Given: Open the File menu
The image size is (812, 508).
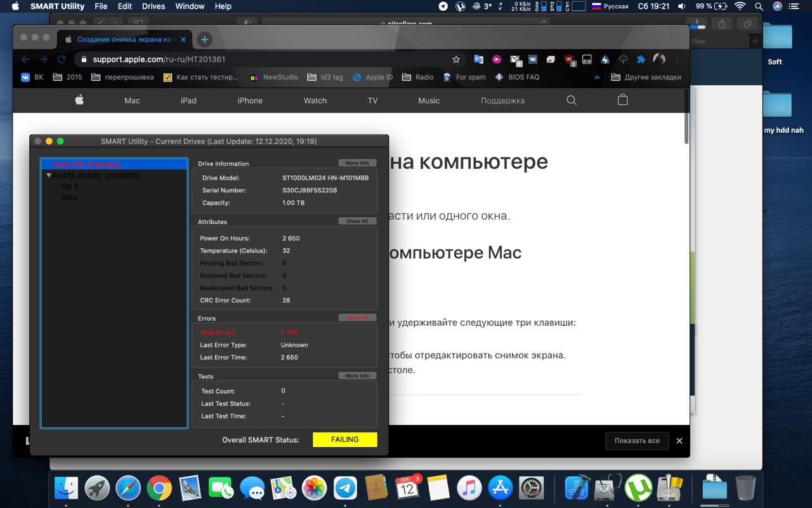Looking at the screenshot, I should tap(101, 6).
